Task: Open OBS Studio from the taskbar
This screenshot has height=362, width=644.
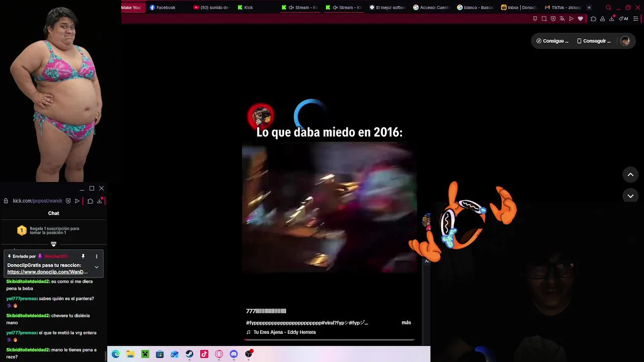Action: pos(249,354)
